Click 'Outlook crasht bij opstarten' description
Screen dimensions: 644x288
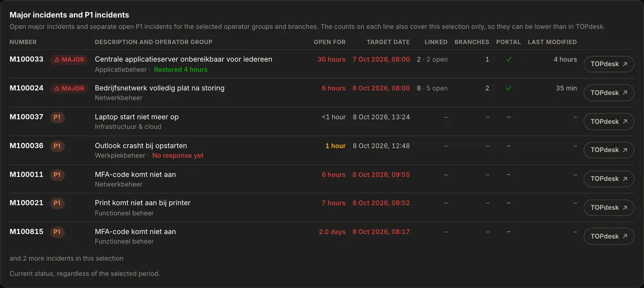pyautogui.click(x=141, y=146)
